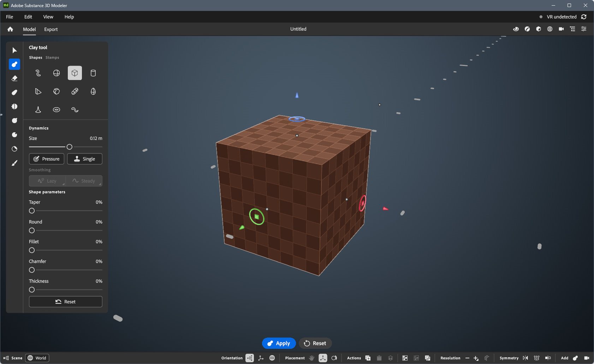Open the World layer selector
This screenshot has width=594, height=364.
pos(37,358)
